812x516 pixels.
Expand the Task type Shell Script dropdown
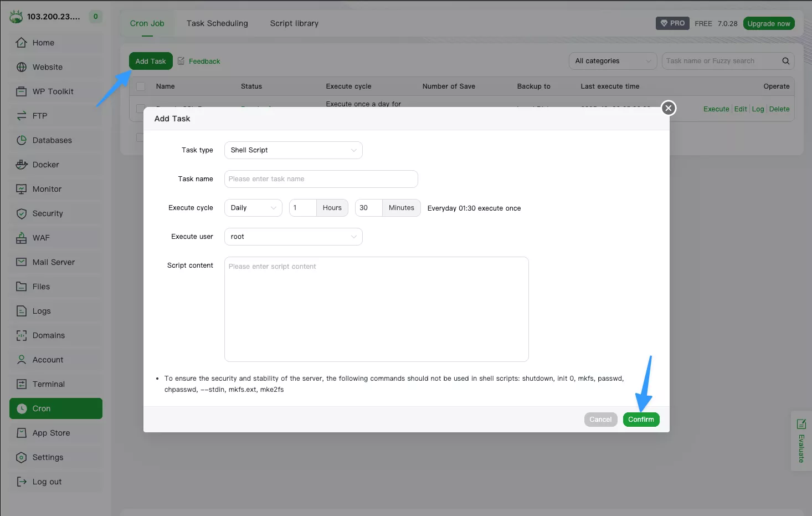point(293,150)
